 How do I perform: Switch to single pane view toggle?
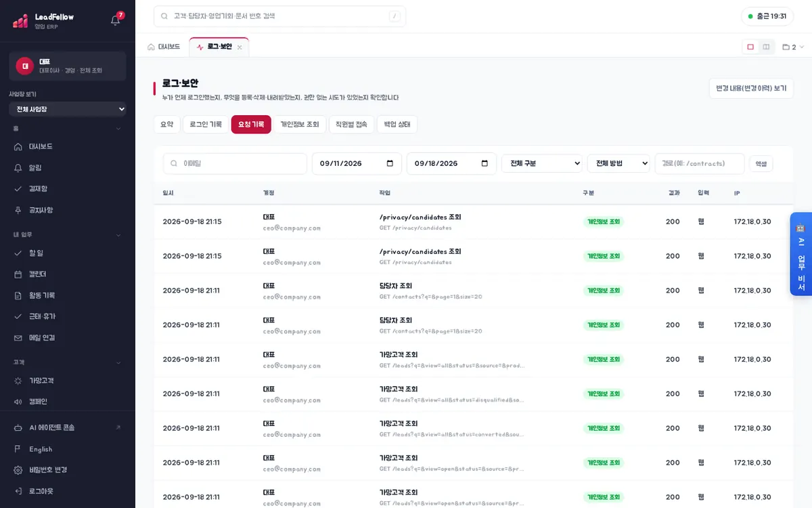pos(750,47)
